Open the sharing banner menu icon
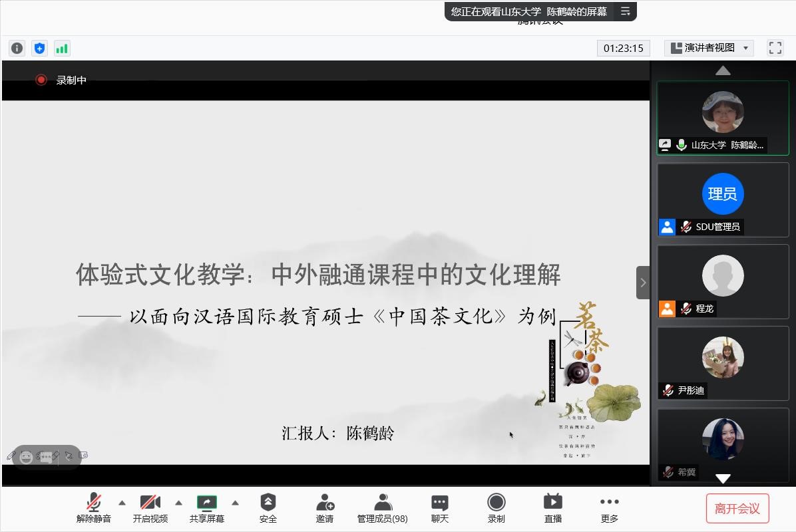The image size is (796, 532). [625, 11]
